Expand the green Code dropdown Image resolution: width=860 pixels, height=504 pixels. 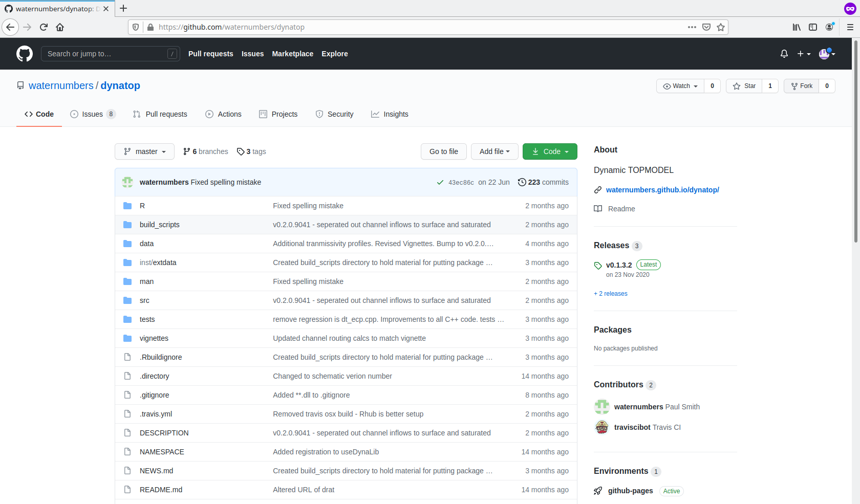tap(550, 151)
